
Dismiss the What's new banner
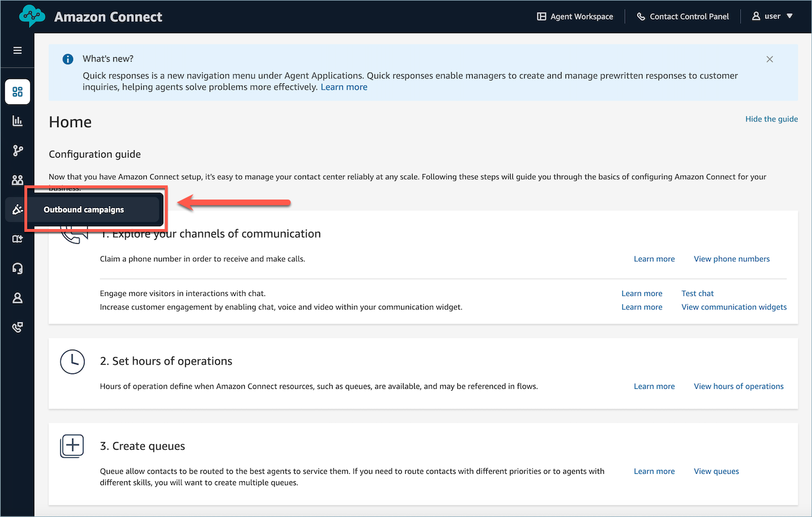(770, 59)
